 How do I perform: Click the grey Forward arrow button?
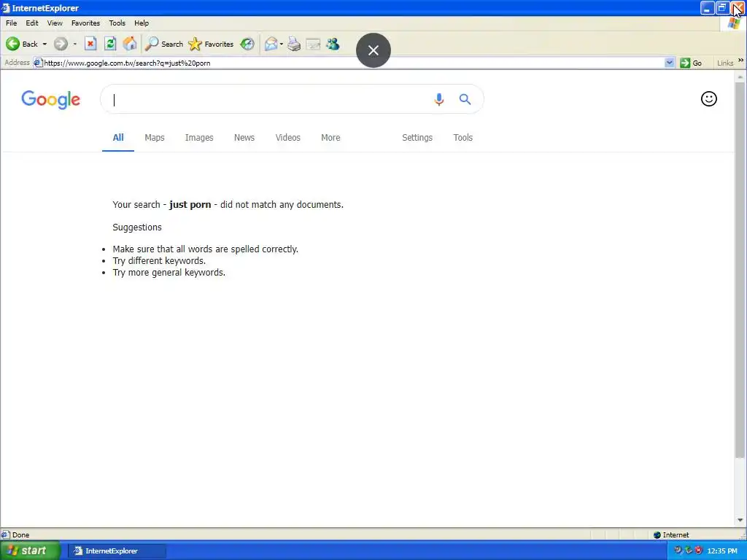(x=61, y=44)
